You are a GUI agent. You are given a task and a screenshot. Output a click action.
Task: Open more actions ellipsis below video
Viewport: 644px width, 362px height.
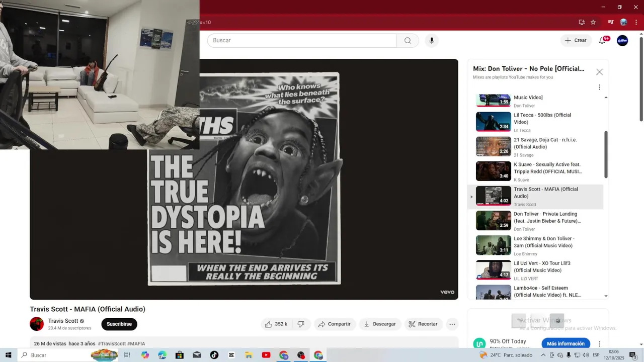pyautogui.click(x=452, y=324)
